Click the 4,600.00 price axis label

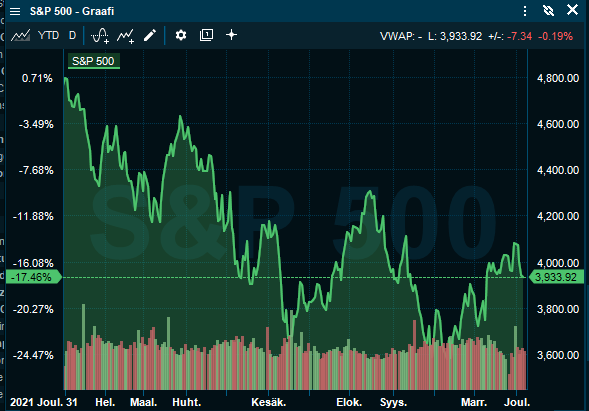pos(558,124)
